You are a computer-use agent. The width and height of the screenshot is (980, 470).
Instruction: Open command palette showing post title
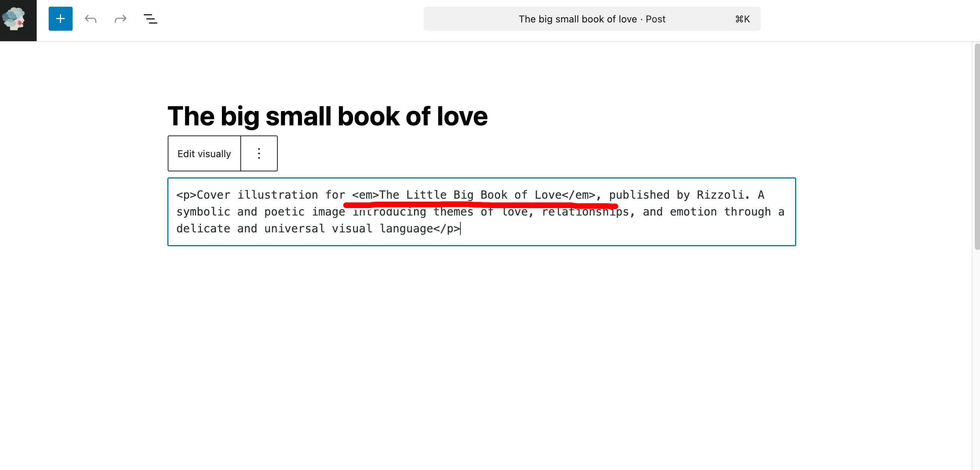point(591,19)
